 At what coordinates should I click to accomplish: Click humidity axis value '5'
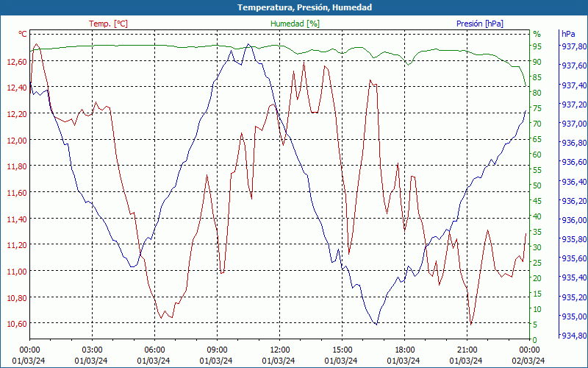pos(535,325)
